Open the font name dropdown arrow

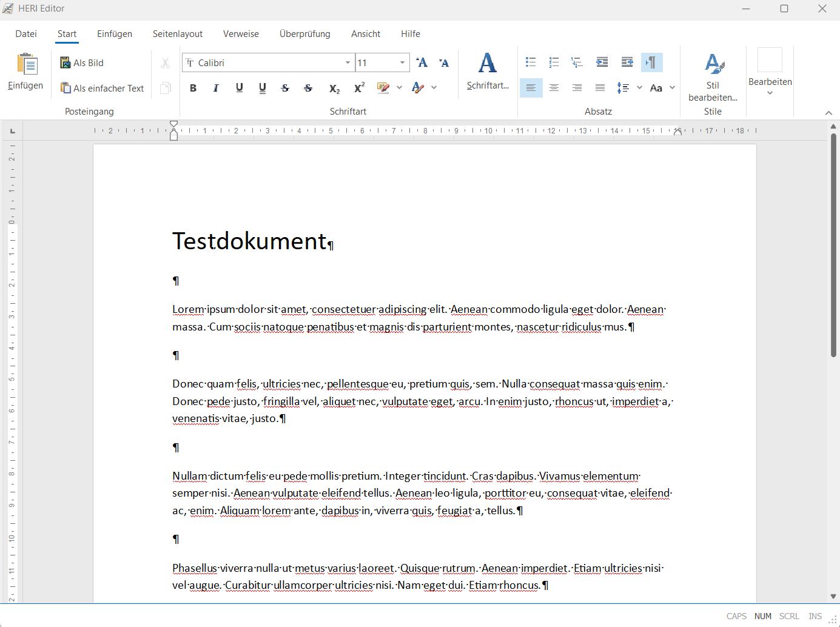click(x=348, y=62)
